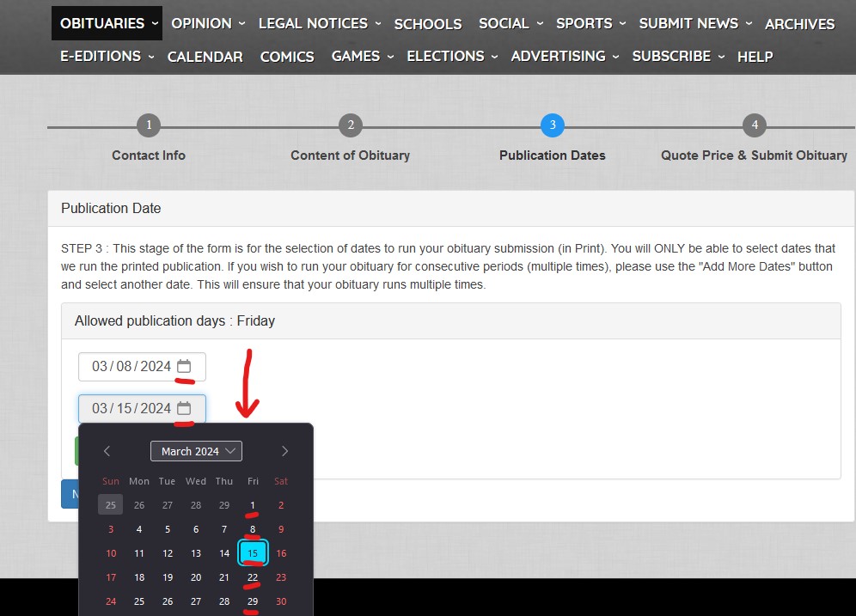856x616 pixels.
Task: Click step 3 Publication Dates circle
Action: click(552, 125)
